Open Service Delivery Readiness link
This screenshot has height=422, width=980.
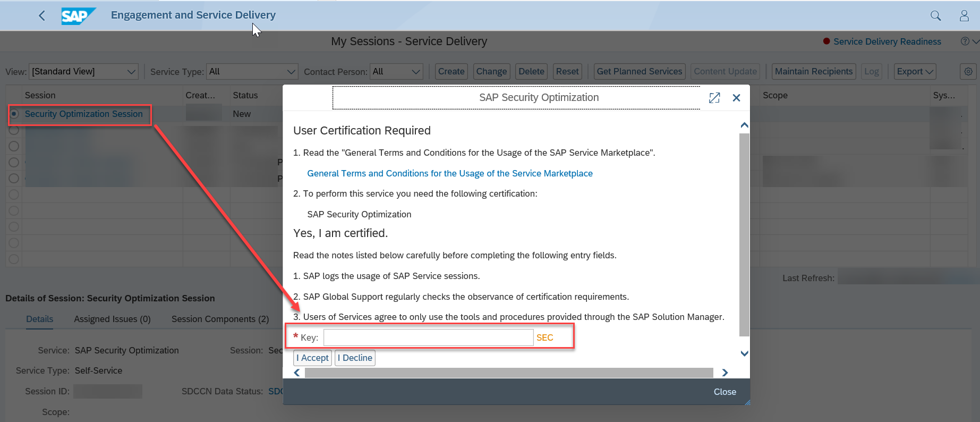(x=887, y=41)
